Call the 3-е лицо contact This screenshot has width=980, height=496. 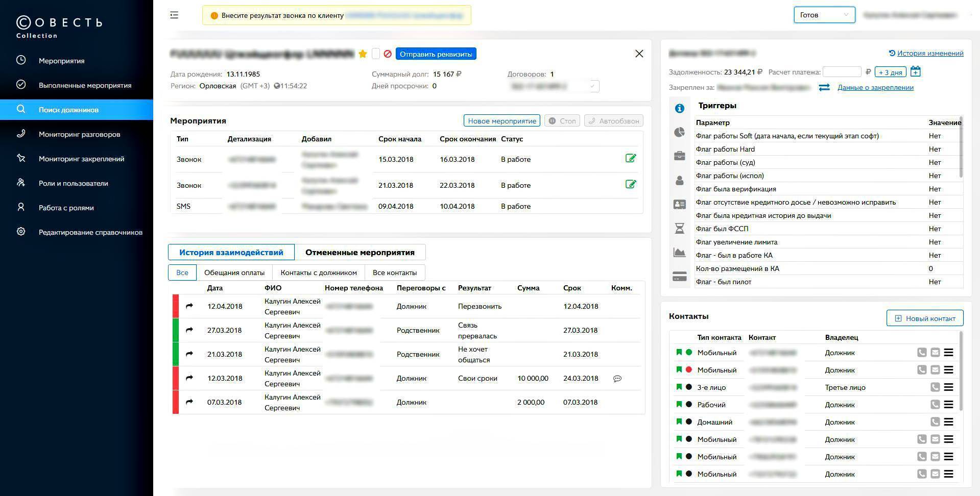point(935,387)
